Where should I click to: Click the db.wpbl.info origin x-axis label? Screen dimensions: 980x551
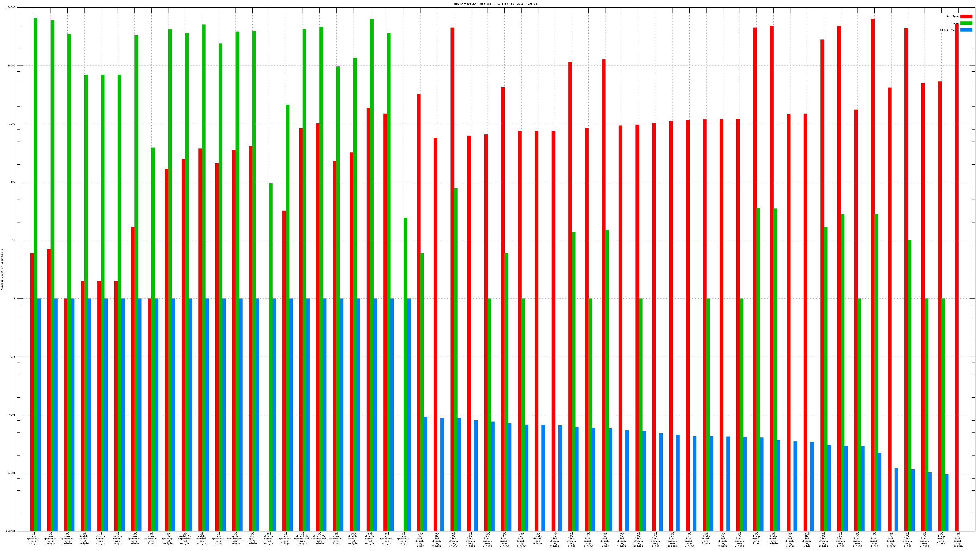pos(252,538)
